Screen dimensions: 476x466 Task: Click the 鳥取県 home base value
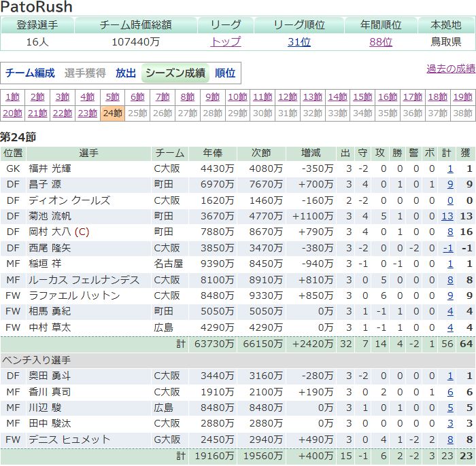(x=446, y=42)
